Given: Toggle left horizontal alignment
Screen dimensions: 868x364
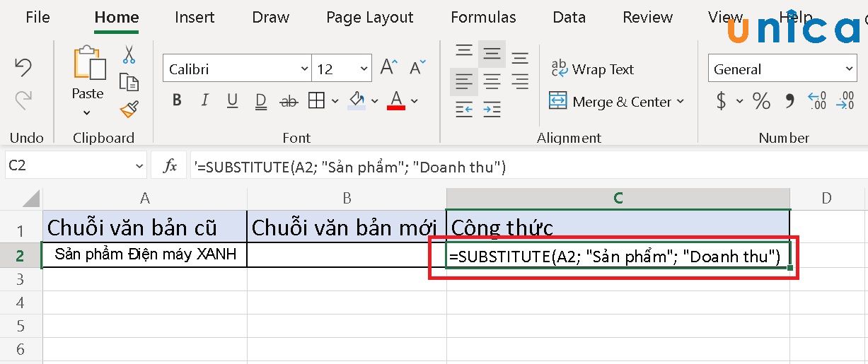Looking at the screenshot, I should (x=464, y=83).
